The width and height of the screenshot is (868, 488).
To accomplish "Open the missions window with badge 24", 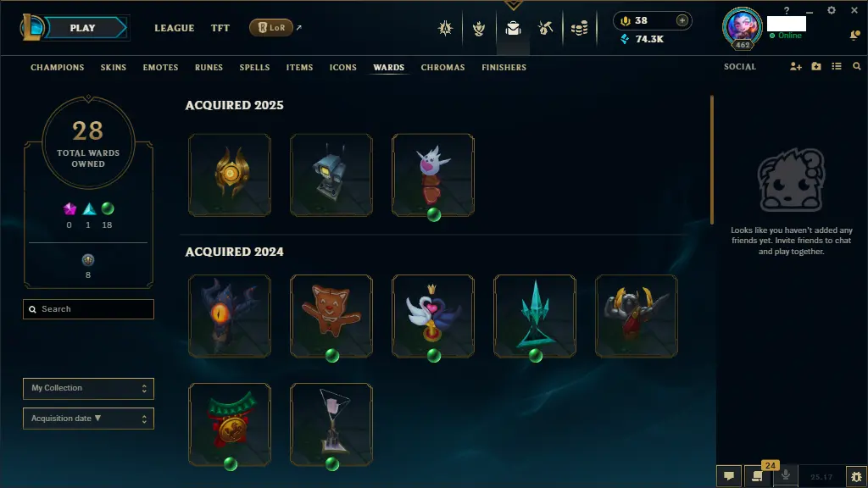I will tap(757, 476).
